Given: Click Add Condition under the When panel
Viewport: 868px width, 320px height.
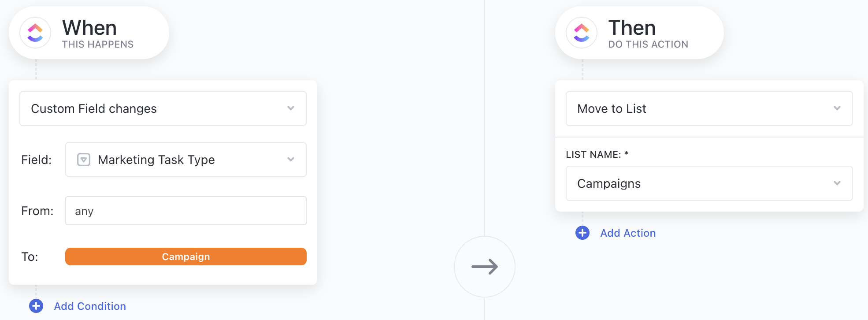Looking at the screenshot, I should (89, 306).
